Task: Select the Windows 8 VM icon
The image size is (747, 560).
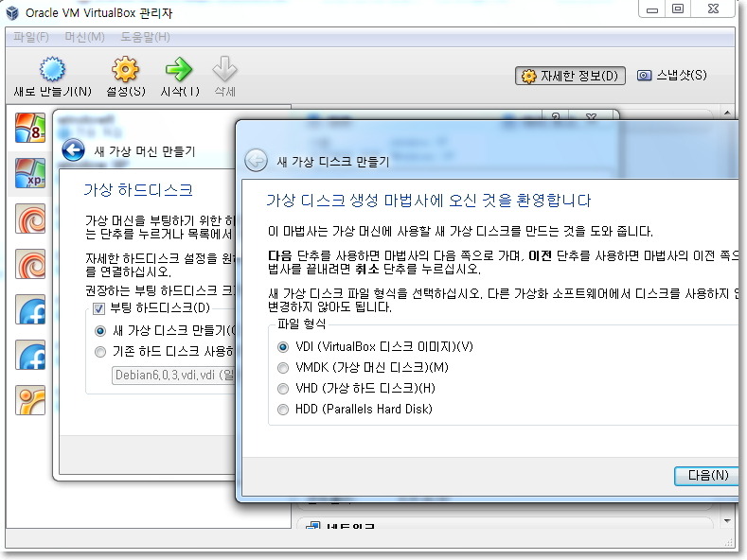Action: coord(30,128)
